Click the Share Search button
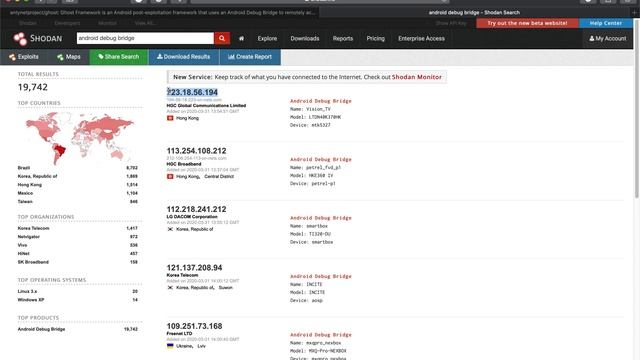The width and height of the screenshot is (640, 360). tap(119, 57)
